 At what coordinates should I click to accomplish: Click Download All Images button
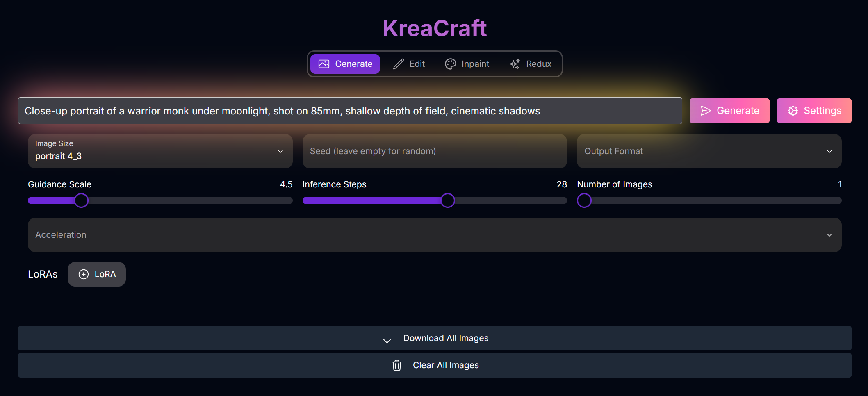click(x=435, y=338)
